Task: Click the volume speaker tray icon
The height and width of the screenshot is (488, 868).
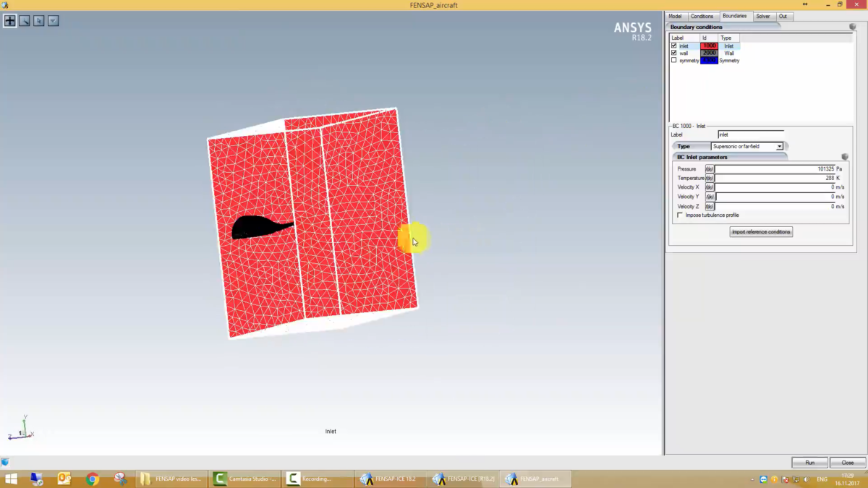Action: 807,480
